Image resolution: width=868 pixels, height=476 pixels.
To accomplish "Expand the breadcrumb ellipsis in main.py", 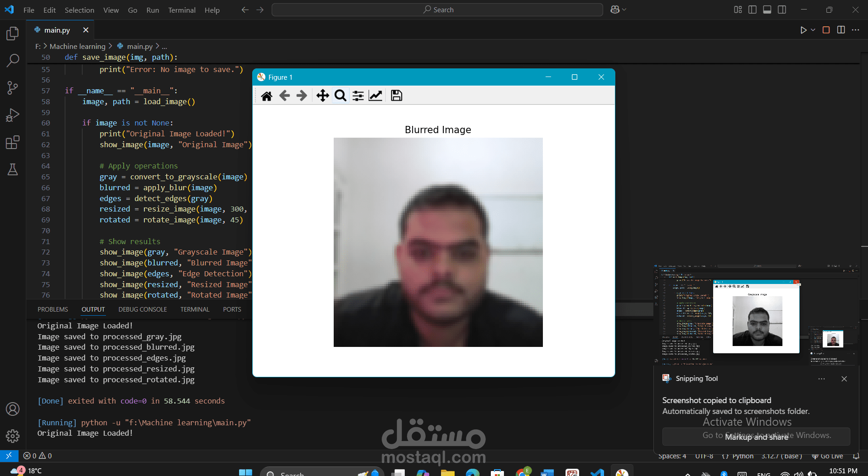I will point(165,46).
